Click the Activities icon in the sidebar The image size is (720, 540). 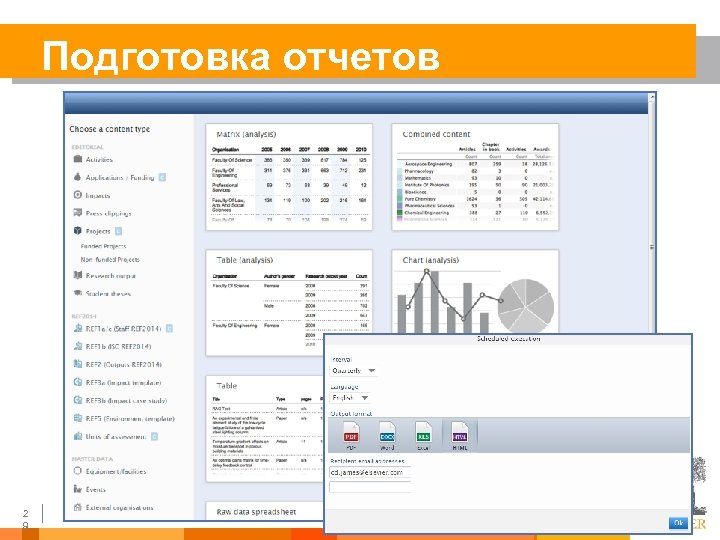tap(78, 159)
